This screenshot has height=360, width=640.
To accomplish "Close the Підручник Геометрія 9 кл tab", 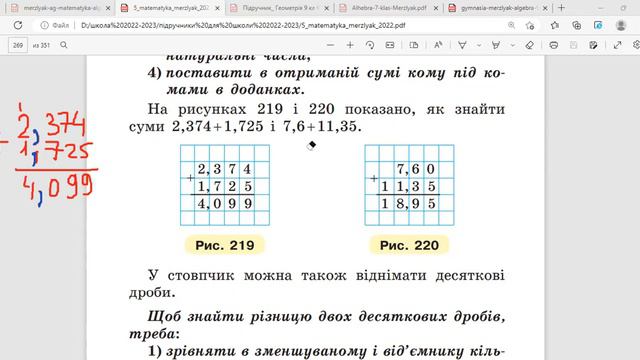I will 327,8.
